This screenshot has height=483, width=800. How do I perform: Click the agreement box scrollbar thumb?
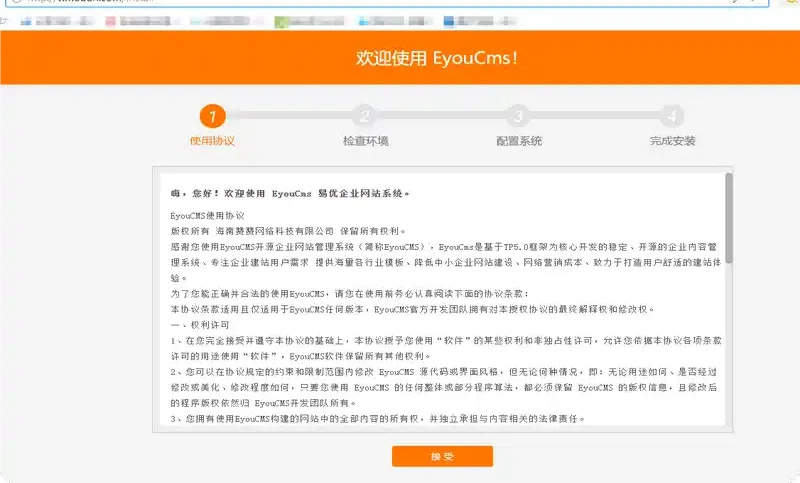pyautogui.click(x=729, y=218)
